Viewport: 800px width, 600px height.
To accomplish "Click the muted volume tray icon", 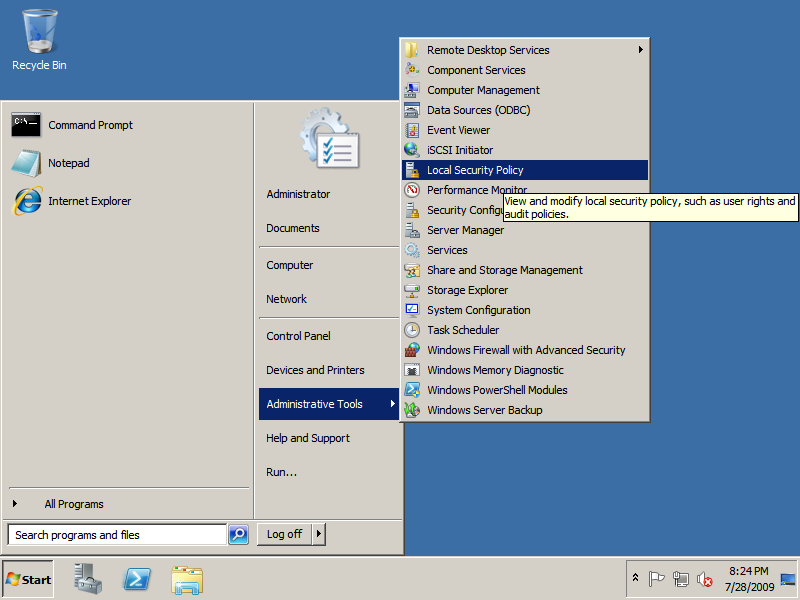I will [x=705, y=579].
